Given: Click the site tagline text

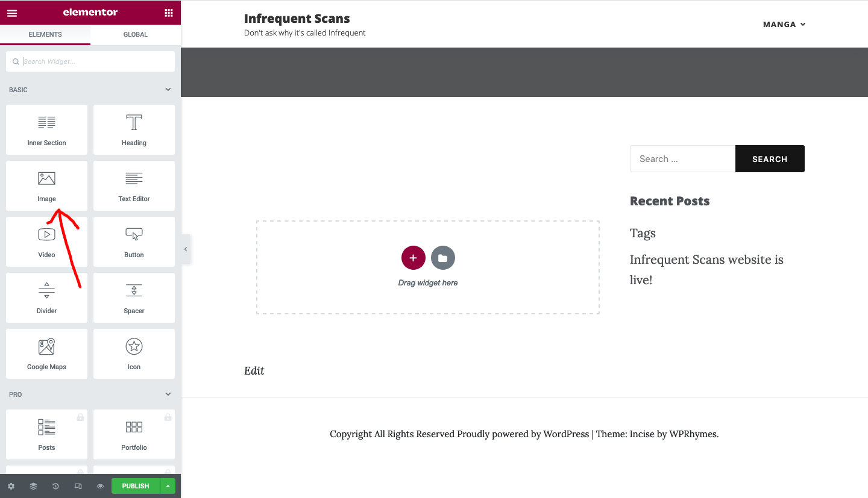Looking at the screenshot, I should pos(305,33).
